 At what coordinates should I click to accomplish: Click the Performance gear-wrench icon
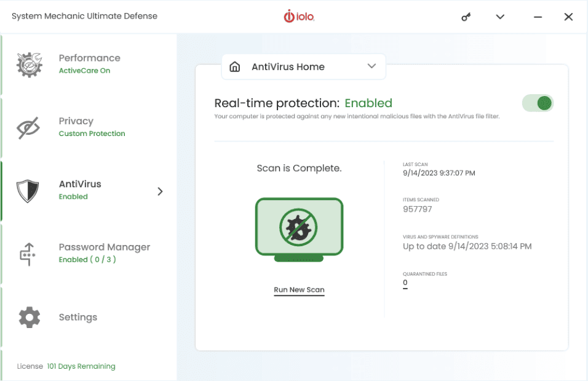(30, 65)
